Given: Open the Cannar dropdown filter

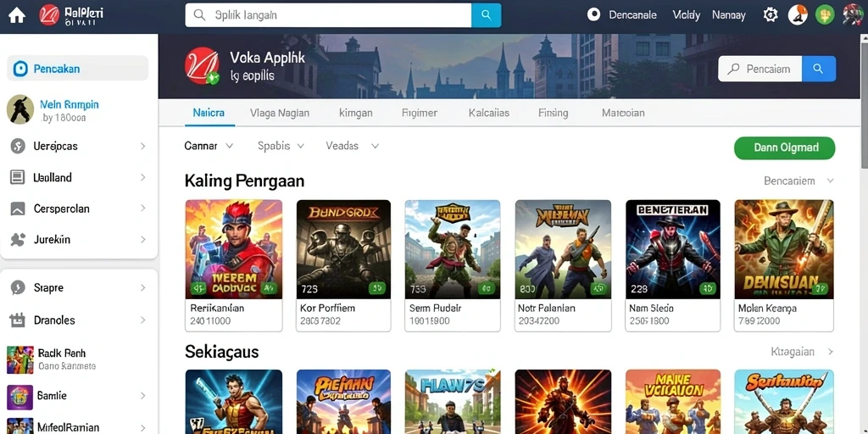Looking at the screenshot, I should coord(209,146).
